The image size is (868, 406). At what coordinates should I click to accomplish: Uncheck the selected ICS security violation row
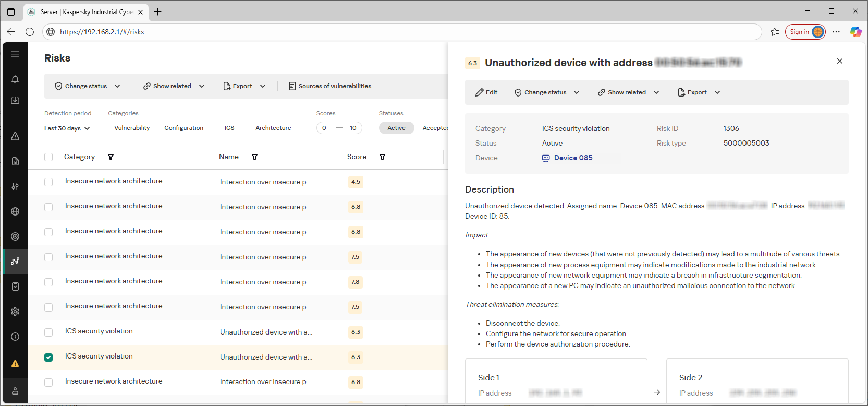tap(48, 357)
